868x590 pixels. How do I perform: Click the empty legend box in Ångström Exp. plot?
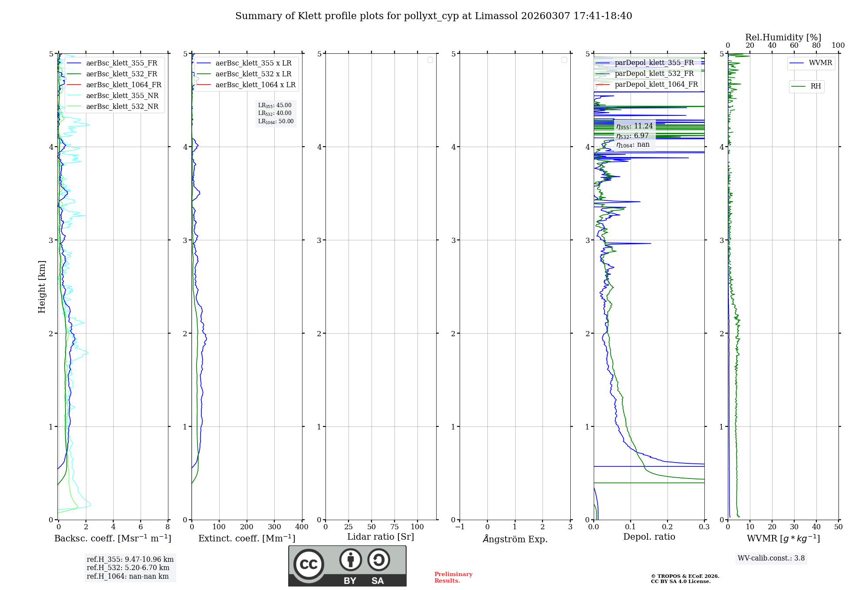(x=564, y=60)
